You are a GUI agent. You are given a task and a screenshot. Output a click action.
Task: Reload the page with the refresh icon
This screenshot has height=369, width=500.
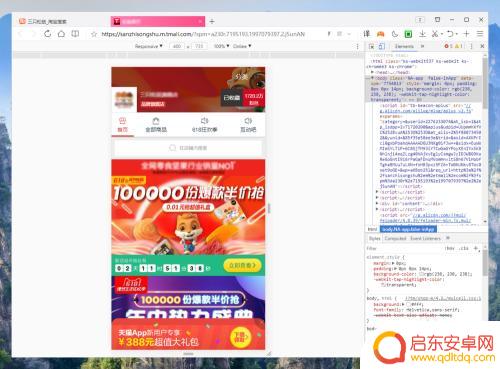point(47,34)
